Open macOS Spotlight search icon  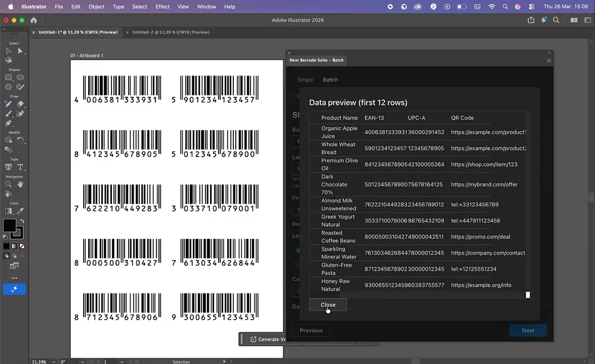tap(505, 7)
